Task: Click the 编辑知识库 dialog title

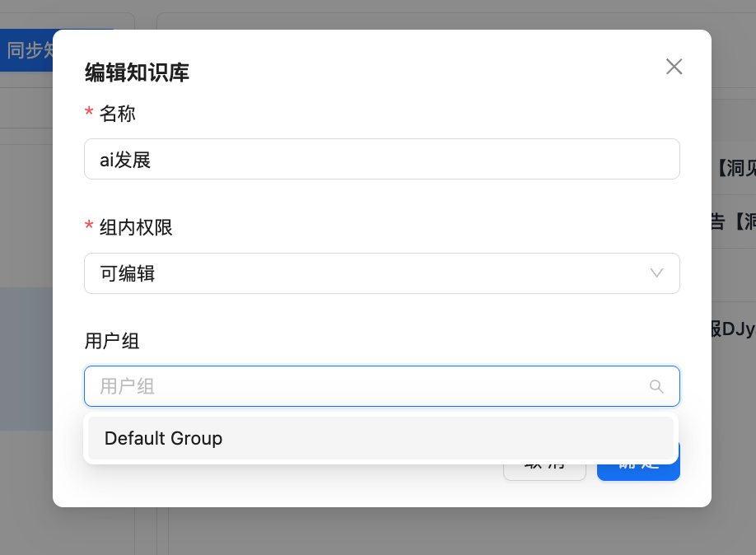Action: tap(137, 72)
